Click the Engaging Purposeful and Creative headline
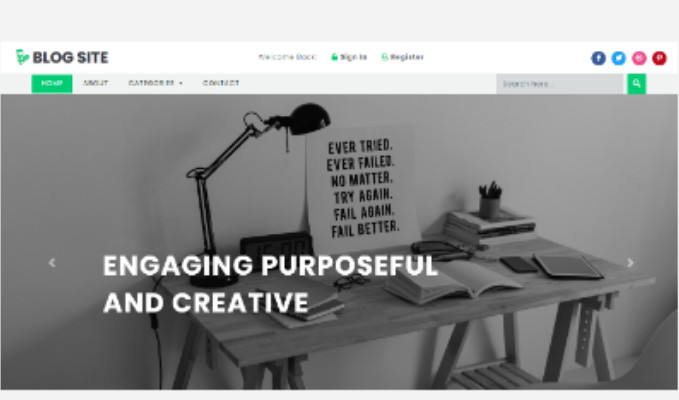 271,284
